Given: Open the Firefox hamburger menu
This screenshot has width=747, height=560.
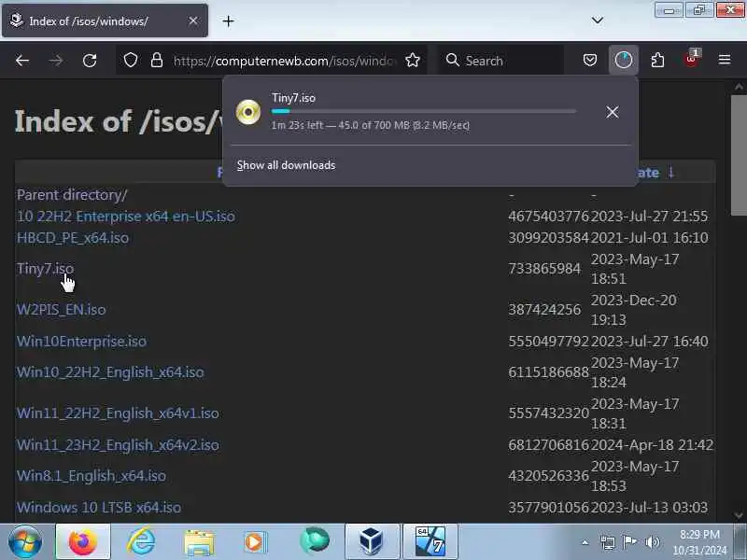Looking at the screenshot, I should click(x=725, y=60).
